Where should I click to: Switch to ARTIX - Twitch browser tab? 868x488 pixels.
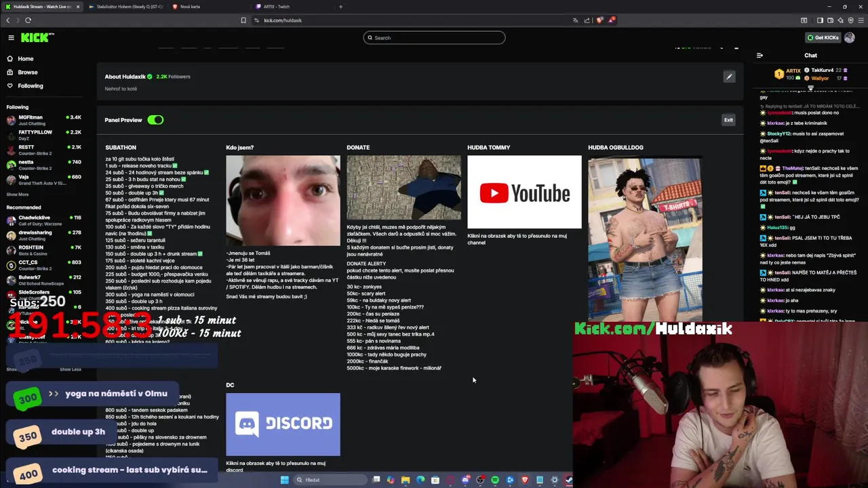point(277,7)
